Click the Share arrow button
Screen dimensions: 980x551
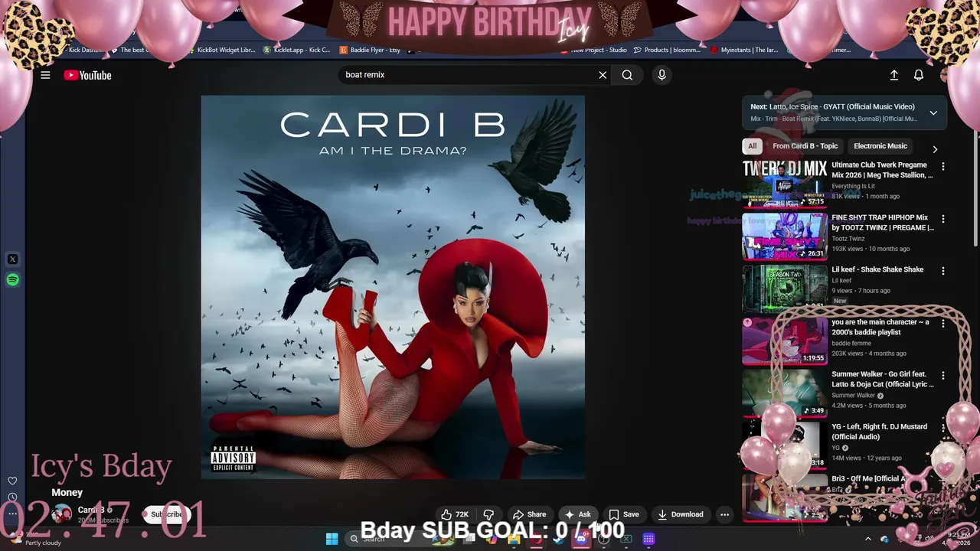529,514
